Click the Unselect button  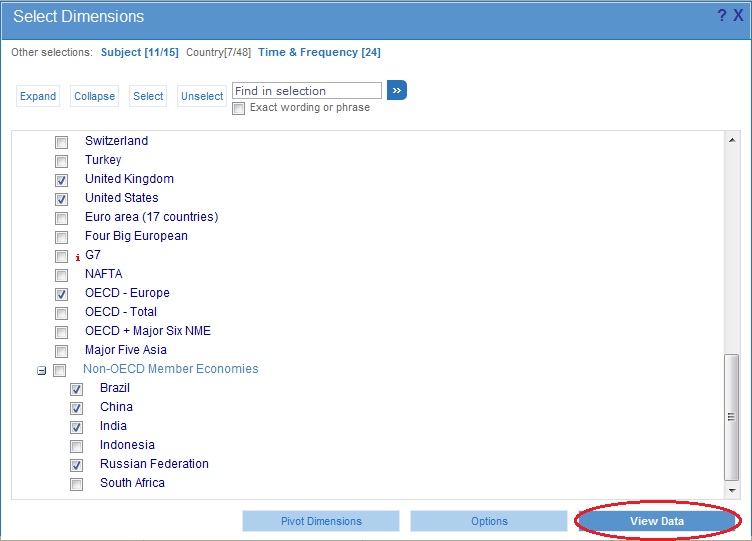tap(202, 96)
